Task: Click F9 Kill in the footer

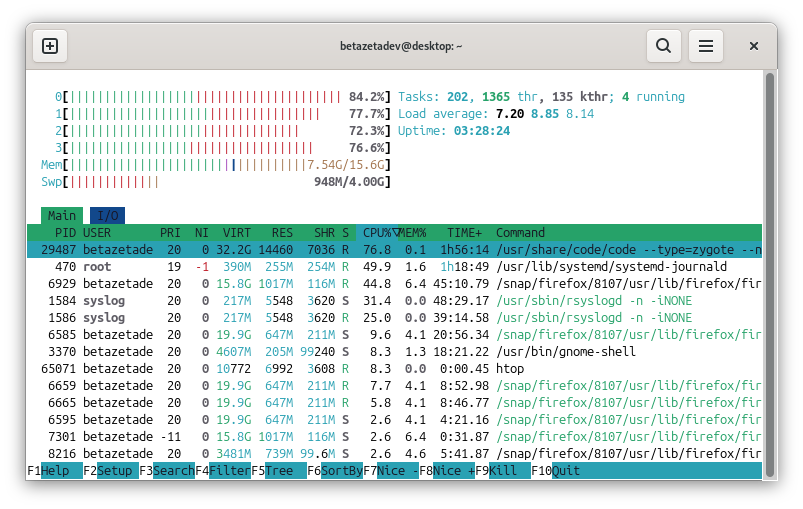Action: [508, 471]
